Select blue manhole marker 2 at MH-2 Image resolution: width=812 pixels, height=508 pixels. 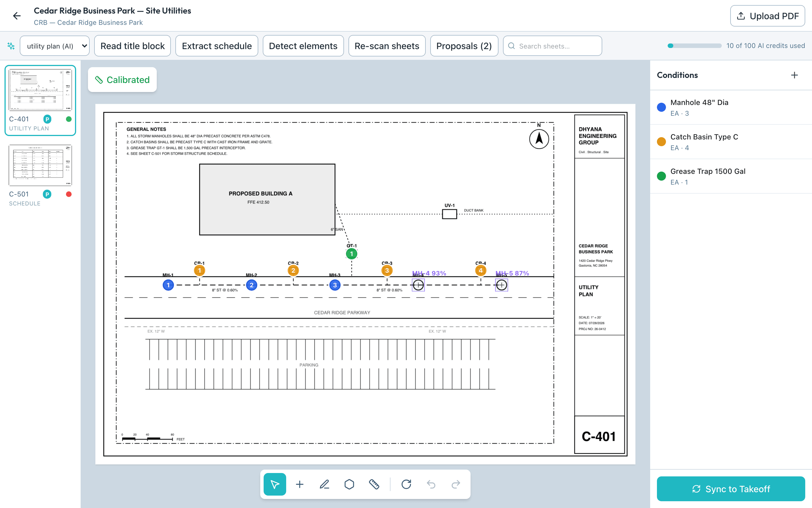click(252, 285)
